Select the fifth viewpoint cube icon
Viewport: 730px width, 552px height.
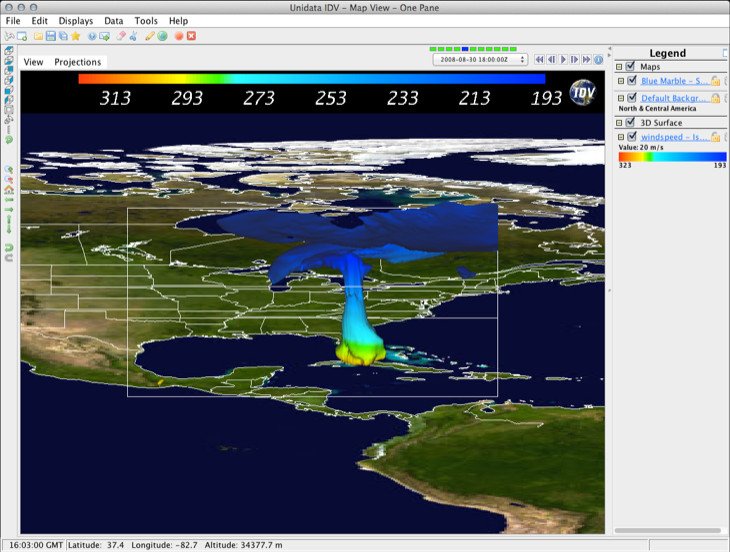coord(9,89)
